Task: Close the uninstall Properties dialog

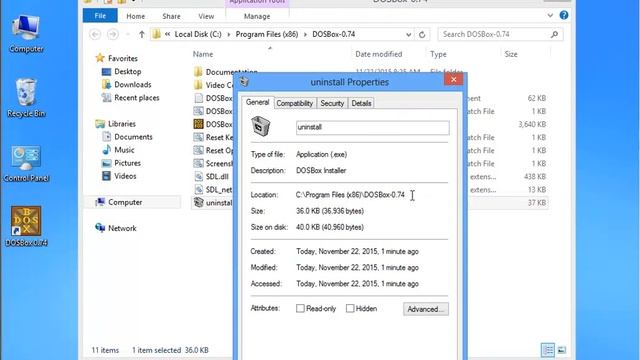Action: point(453,79)
